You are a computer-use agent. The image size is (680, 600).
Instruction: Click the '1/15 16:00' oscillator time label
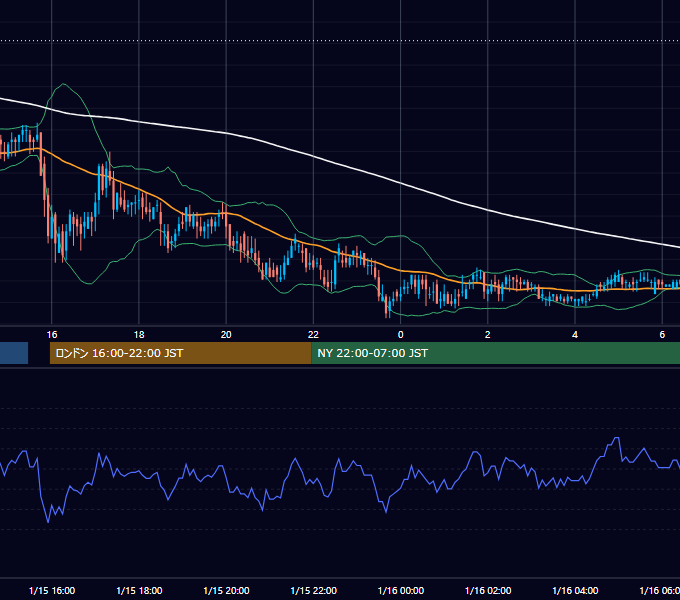pyautogui.click(x=52, y=590)
